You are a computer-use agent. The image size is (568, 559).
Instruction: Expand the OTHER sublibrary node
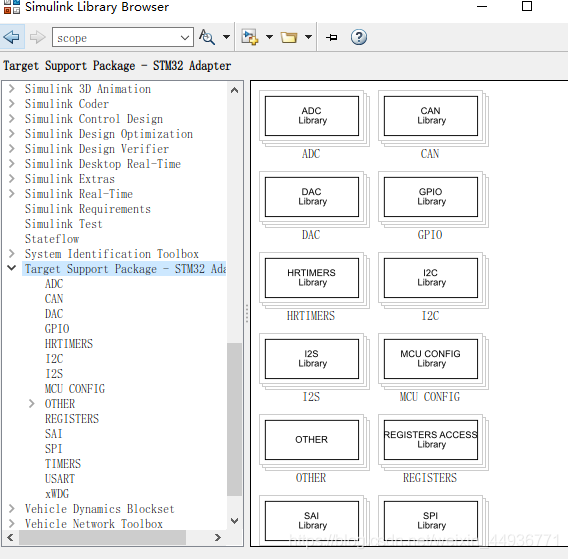tap(32, 404)
